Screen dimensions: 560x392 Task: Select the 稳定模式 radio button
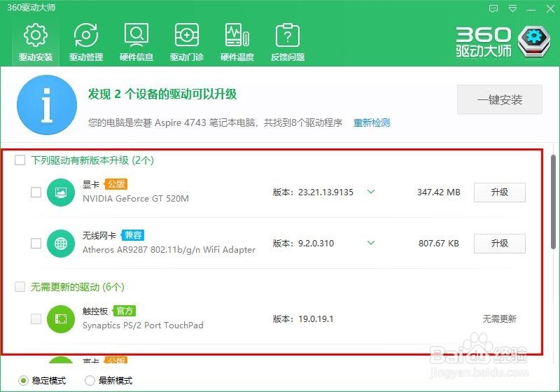point(23,381)
